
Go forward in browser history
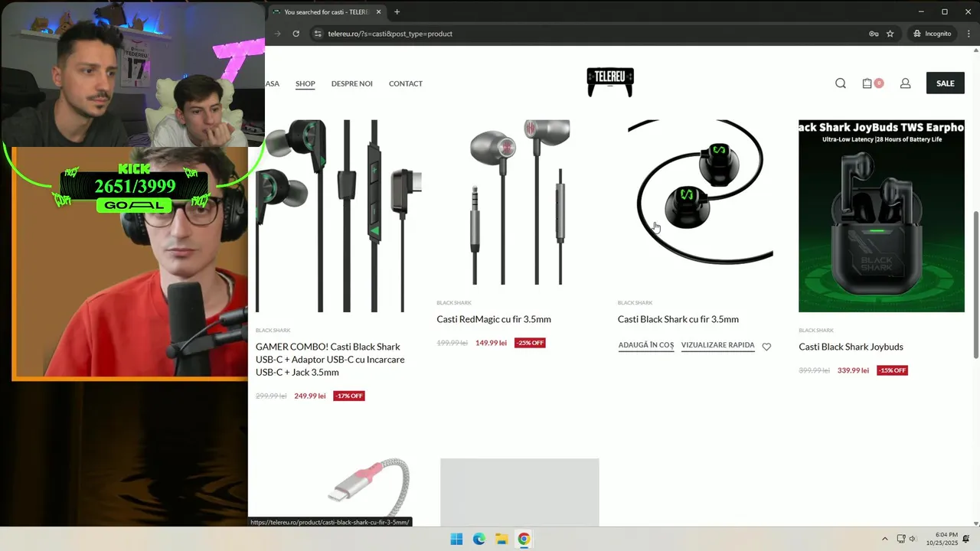point(277,34)
